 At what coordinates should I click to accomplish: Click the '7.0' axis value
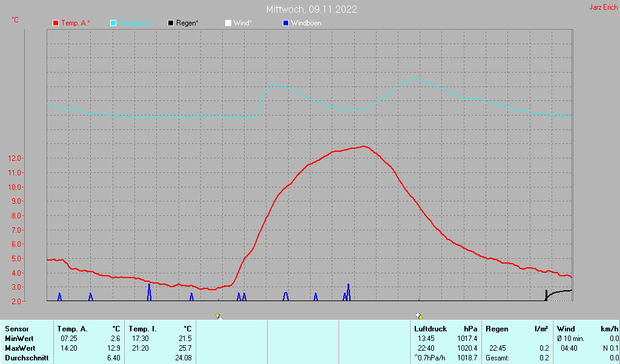16,230
